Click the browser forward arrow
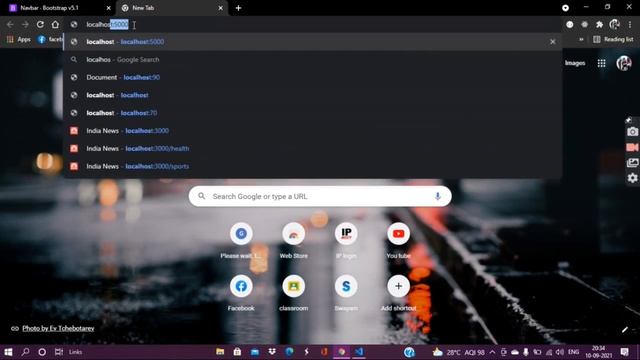This screenshot has width=640, height=360. click(x=25, y=24)
